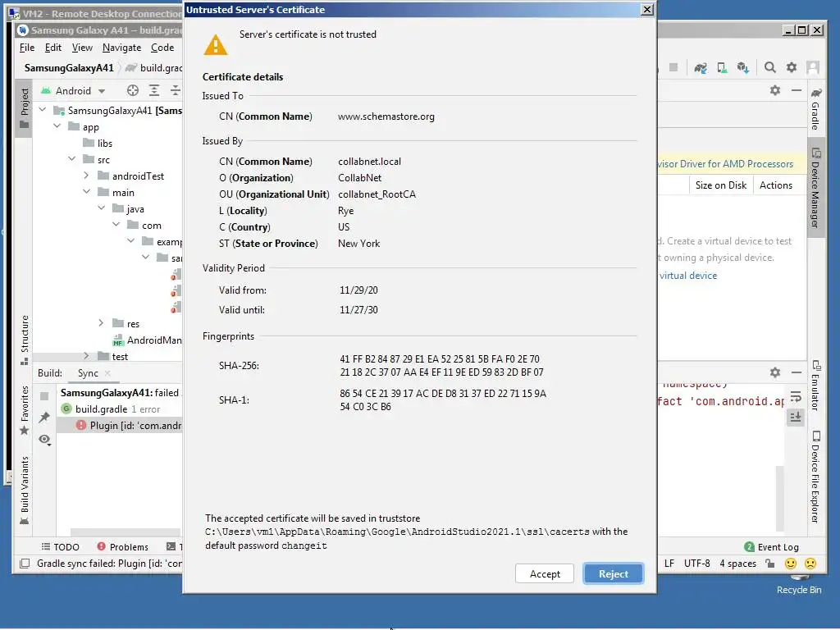Click the expand all icon in Project panel
Viewport: 840px width, 630px height.
154,90
